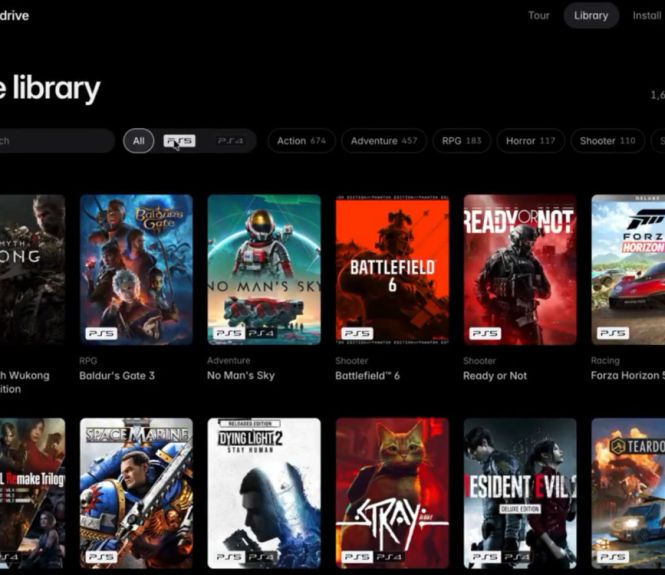Open the No Man's Sky cover

pos(264,270)
